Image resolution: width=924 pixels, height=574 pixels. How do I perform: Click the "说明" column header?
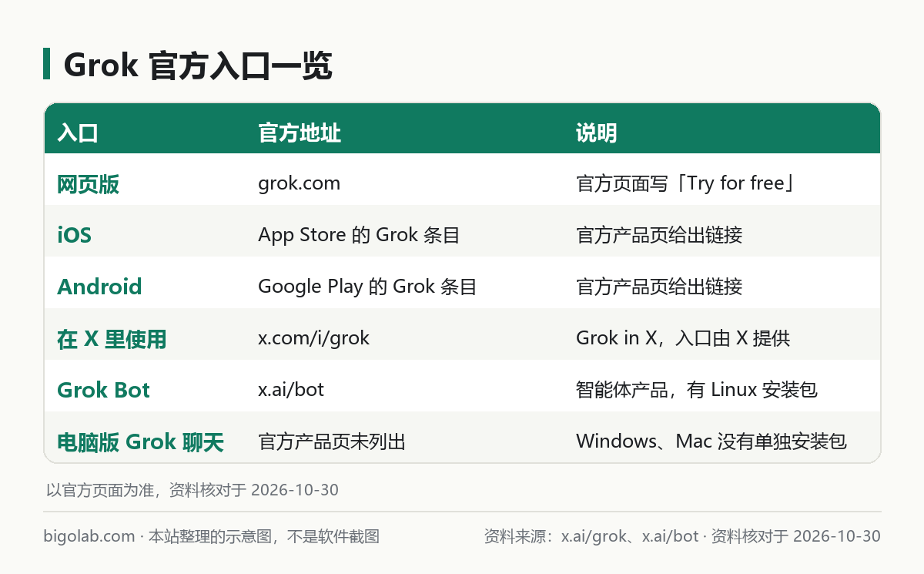597,133
